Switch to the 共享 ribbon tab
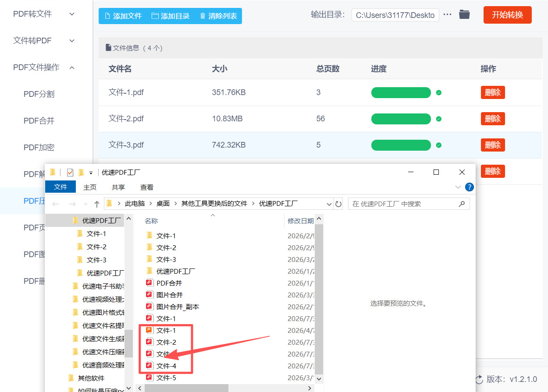 [118, 187]
